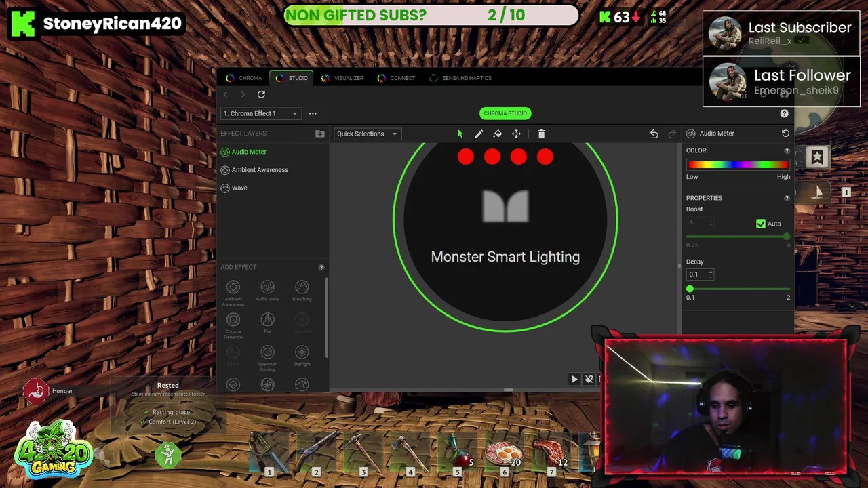
Task: Uncheck the Auto boost checkbox
Action: (x=761, y=224)
